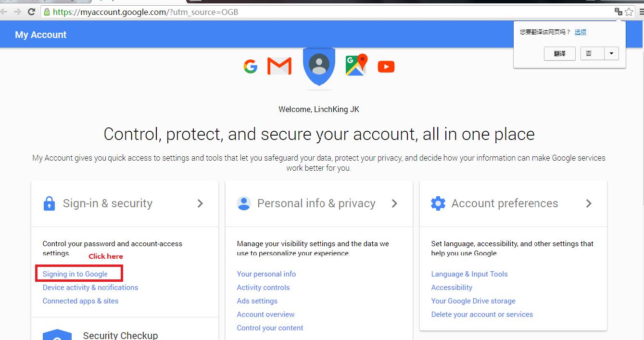Click the translate icon in address bar

coord(619,12)
